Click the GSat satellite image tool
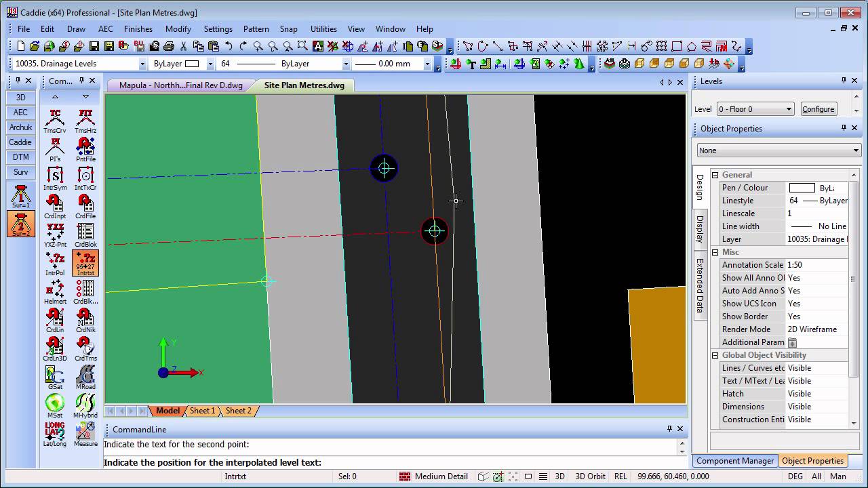Screen dimensions: 868x488 coord(55,377)
